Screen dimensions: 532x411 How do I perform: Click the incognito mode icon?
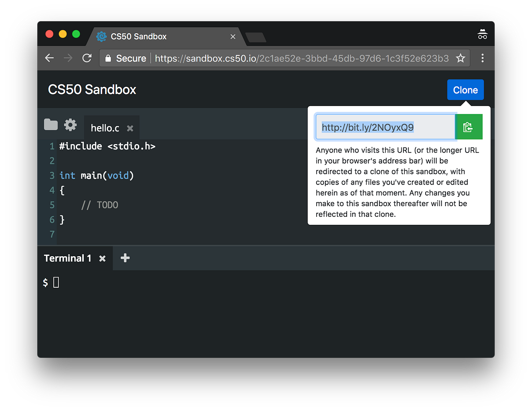[482, 34]
